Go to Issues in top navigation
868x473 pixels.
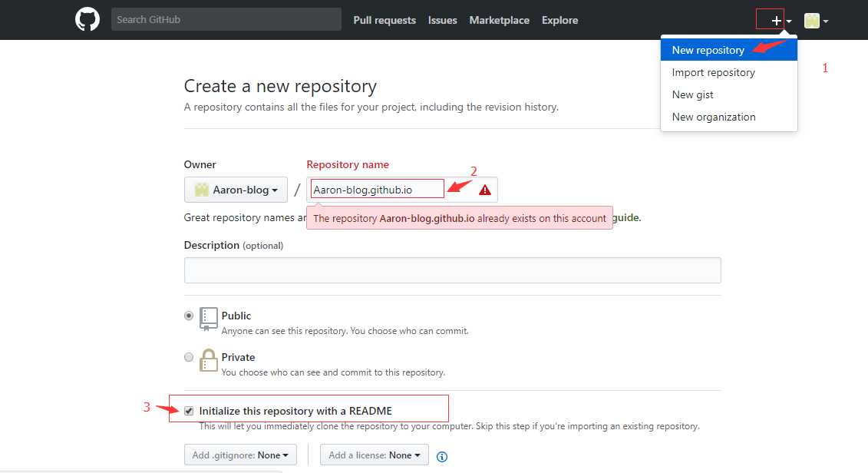pyautogui.click(x=442, y=20)
